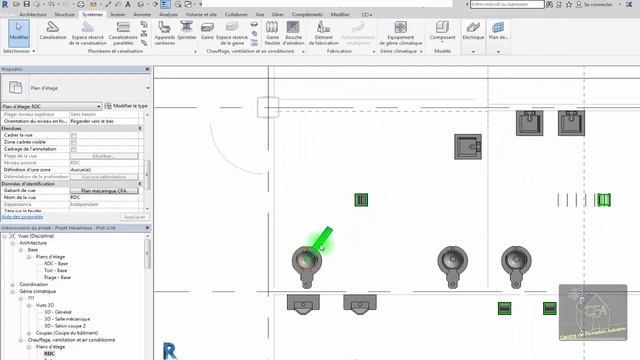The image size is (640, 360).
Task: Expand the Composant dropdown arrow
Action: click(442, 42)
